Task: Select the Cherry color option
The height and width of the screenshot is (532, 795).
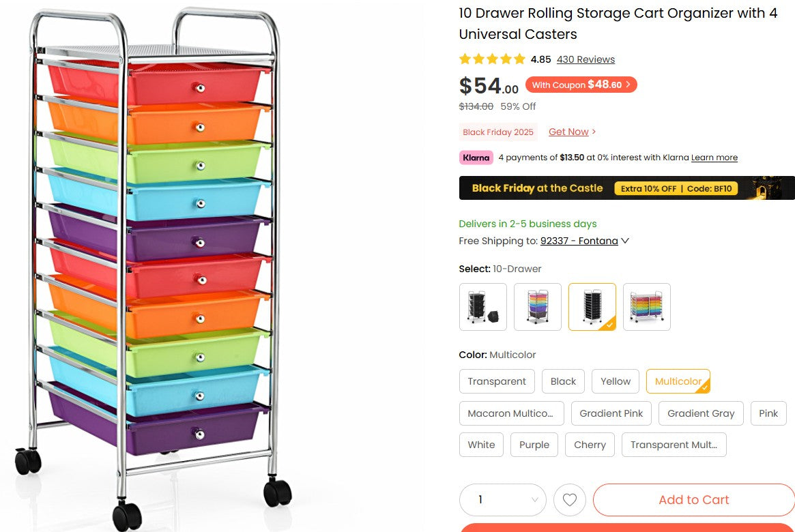Action: click(x=589, y=445)
